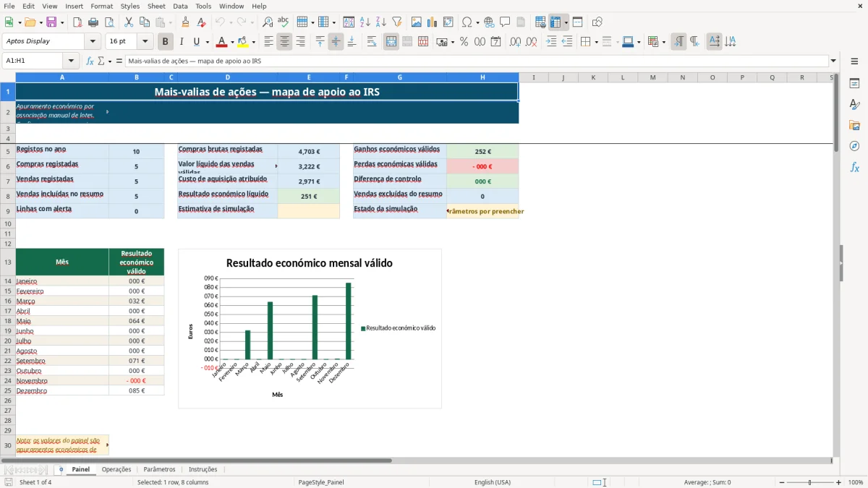
Task: Switch to the Parâmetros sheet tab
Action: (159, 469)
